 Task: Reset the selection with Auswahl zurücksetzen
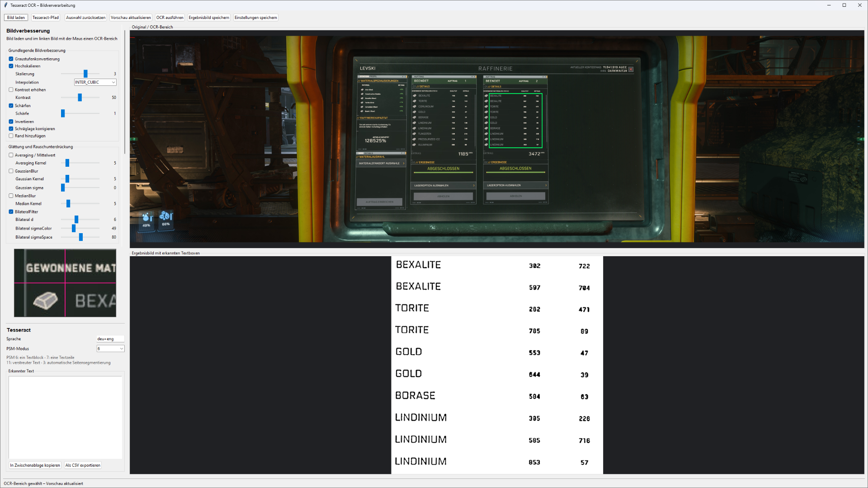coord(85,18)
